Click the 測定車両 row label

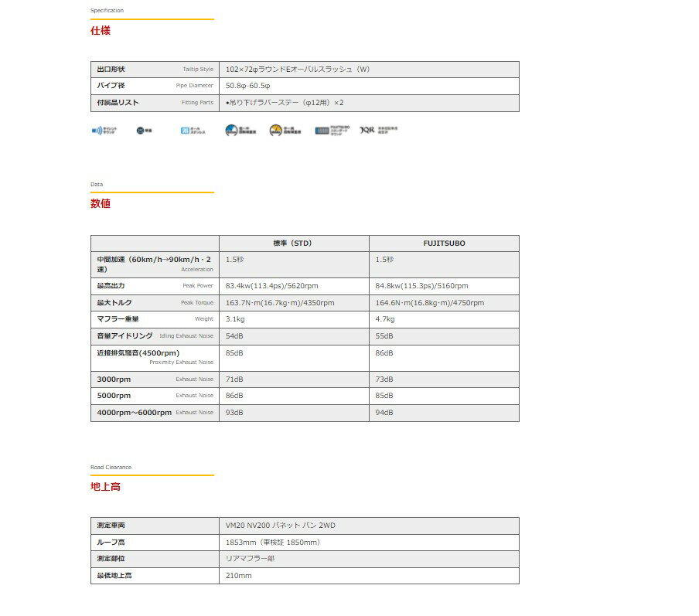point(155,526)
